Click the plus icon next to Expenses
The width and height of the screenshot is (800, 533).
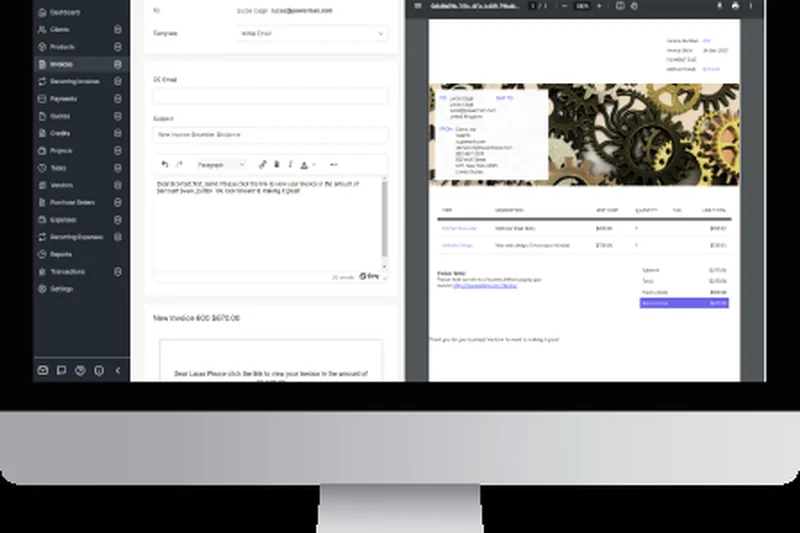point(118,220)
